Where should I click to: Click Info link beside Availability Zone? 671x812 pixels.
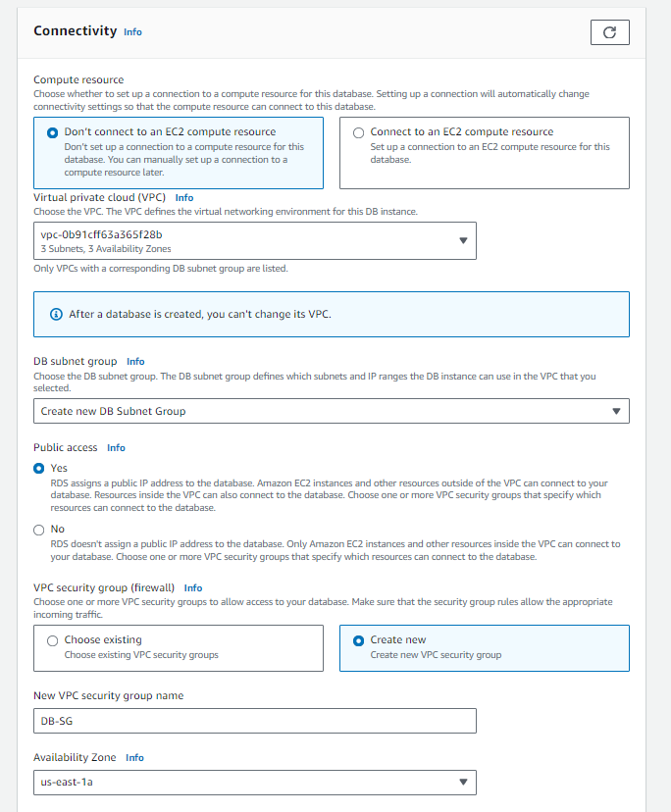coord(134,757)
